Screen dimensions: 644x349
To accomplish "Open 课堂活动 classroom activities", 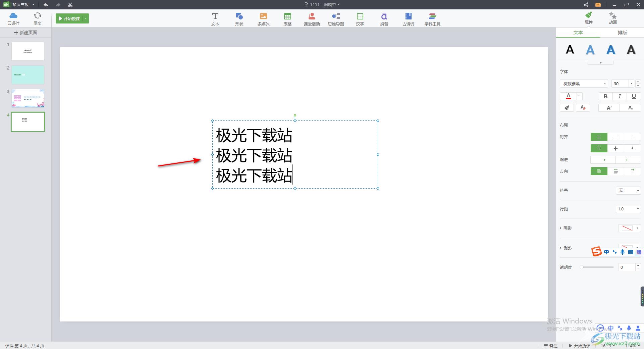I will coord(312,19).
